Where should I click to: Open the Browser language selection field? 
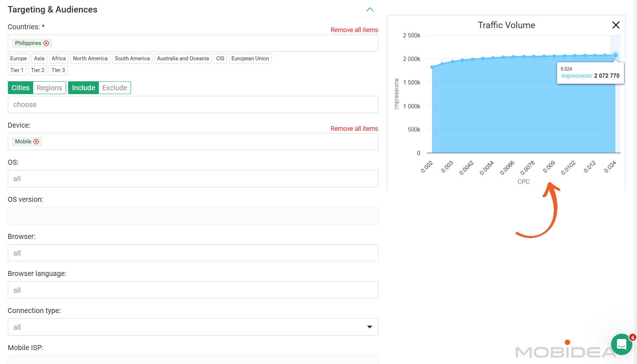[193, 290]
